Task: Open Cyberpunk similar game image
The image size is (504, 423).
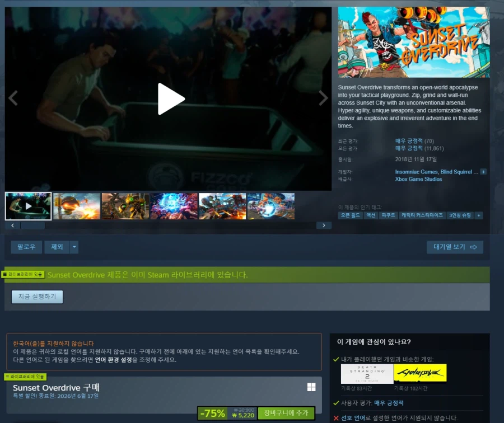Action: [420, 374]
